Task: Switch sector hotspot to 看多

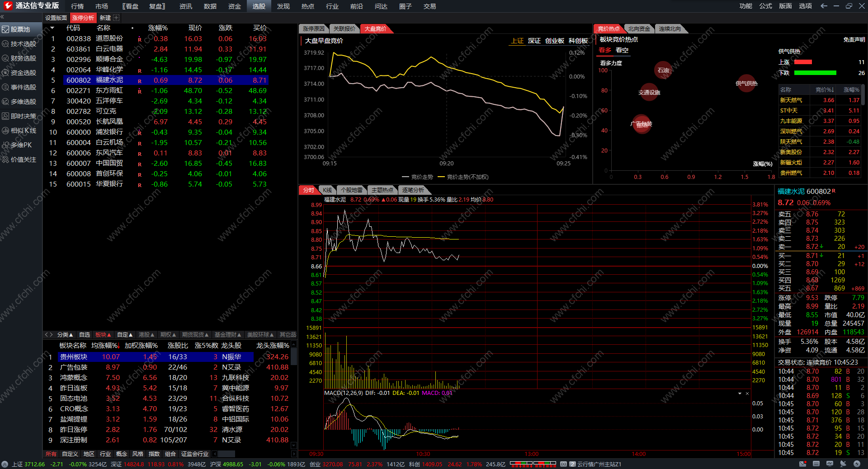Action: tap(605, 50)
